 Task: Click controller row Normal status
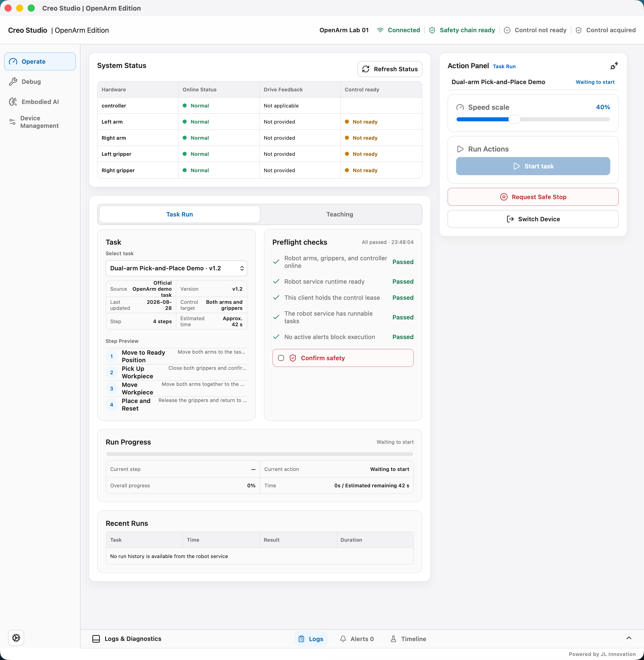click(196, 106)
